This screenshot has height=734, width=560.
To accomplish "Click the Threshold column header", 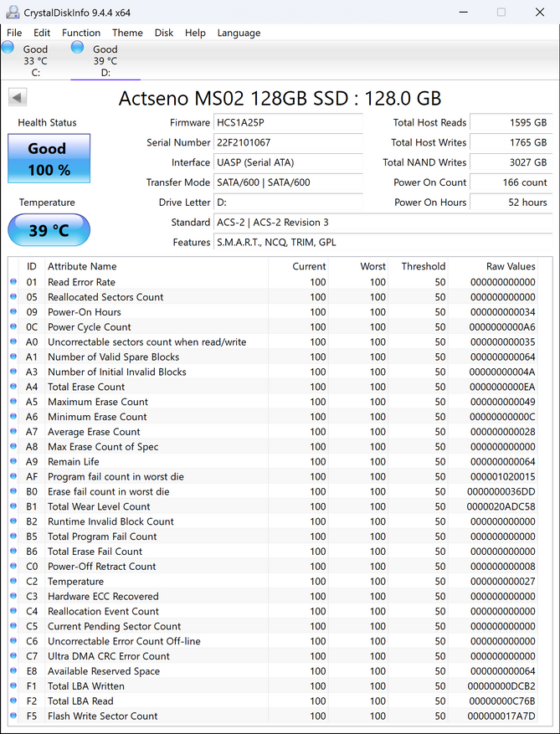I will [x=419, y=266].
